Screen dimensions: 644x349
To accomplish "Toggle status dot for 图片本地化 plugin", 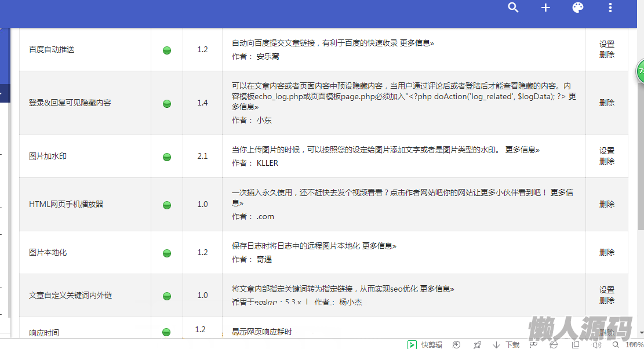I will (167, 253).
